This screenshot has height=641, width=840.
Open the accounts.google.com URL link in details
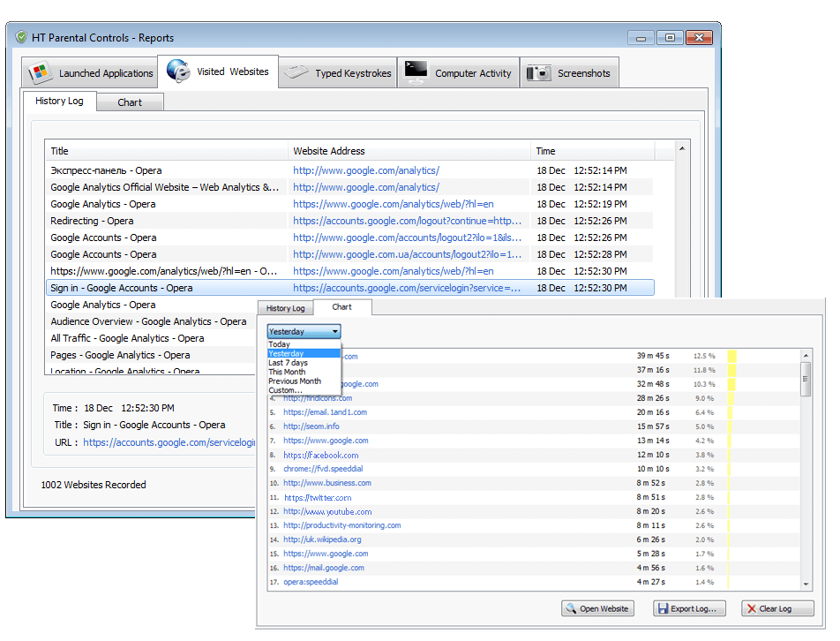pyautogui.click(x=169, y=442)
